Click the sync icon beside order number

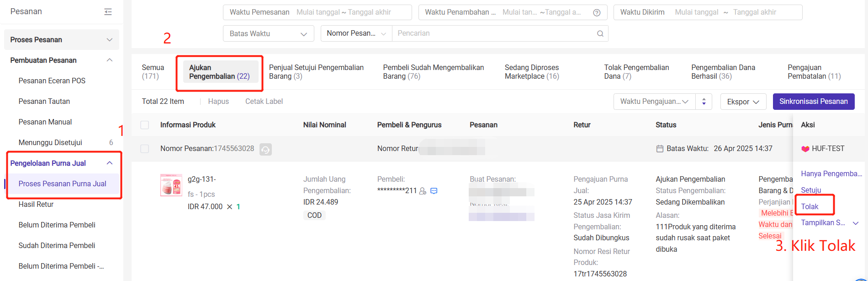(265, 149)
